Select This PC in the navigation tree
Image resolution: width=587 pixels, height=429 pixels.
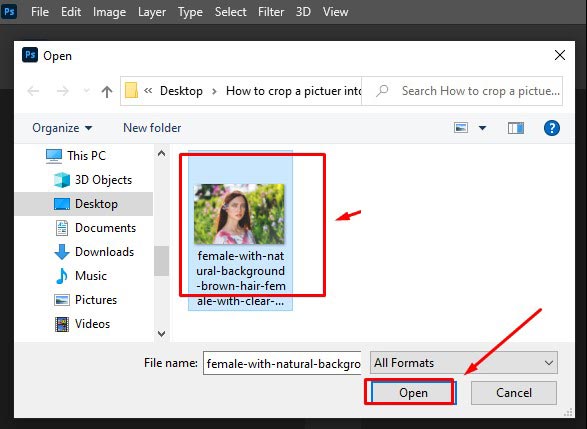click(x=86, y=156)
